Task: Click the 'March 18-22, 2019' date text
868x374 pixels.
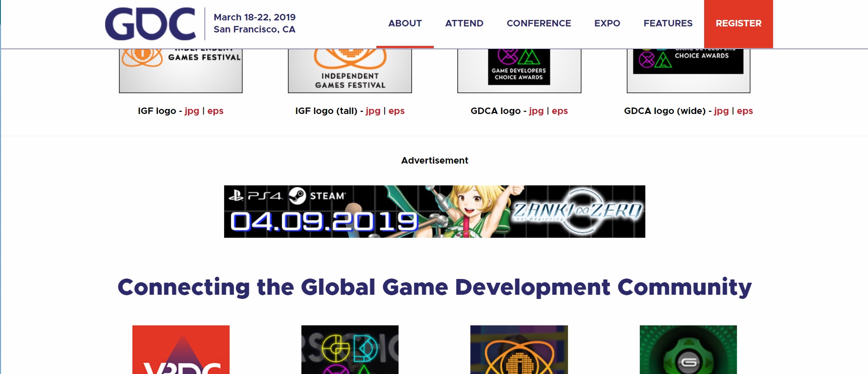Action: click(x=255, y=17)
